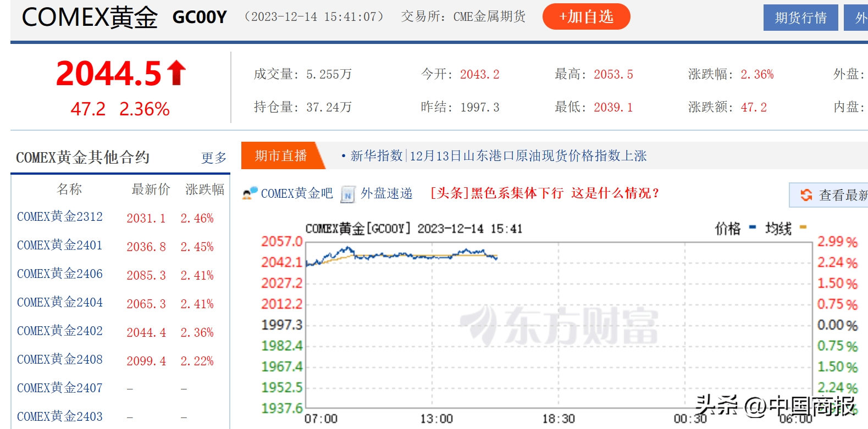The height and width of the screenshot is (429, 868).
Task: Add to watchlist with +加自选 button
Action: [x=586, y=17]
